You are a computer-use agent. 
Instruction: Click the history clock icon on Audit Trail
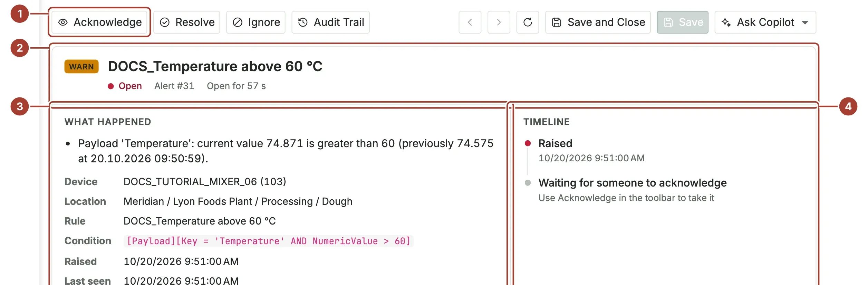point(303,22)
